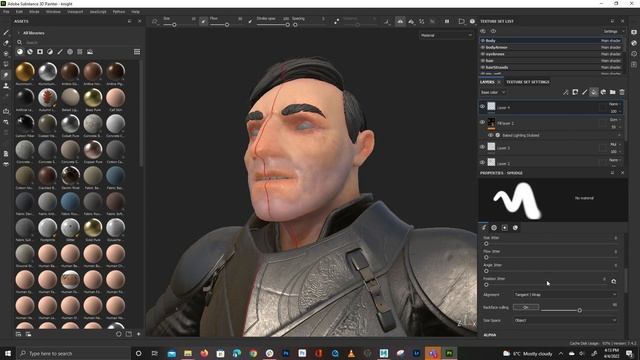Open the Material properties tab sphere icon
Viewport: 640px width, 360px height.
(515, 228)
